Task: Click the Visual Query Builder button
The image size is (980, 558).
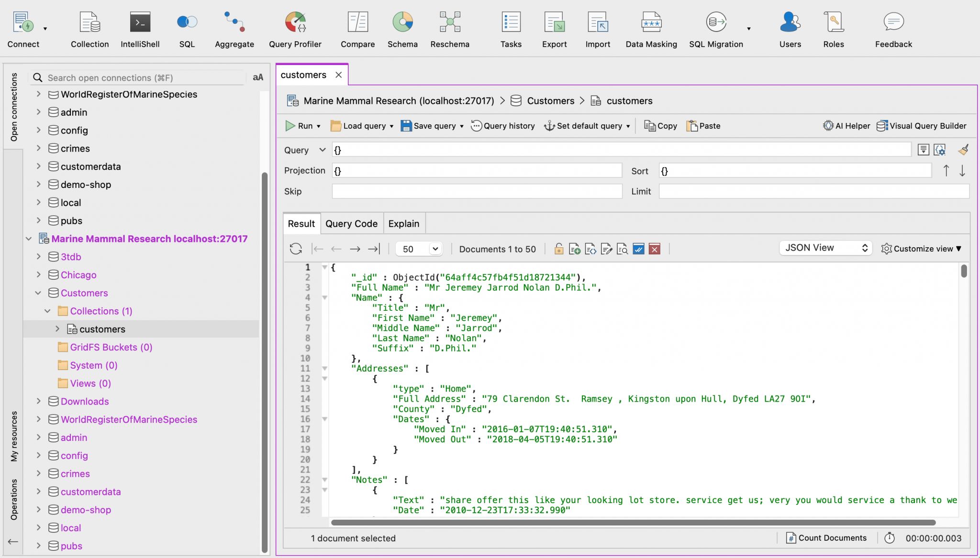Action: [921, 126]
